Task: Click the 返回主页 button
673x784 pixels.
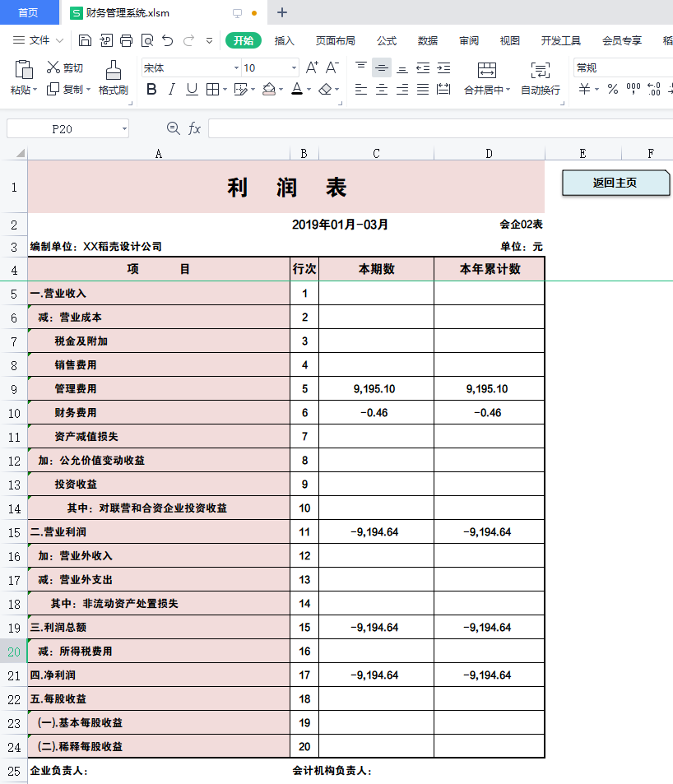Action: 615,182
